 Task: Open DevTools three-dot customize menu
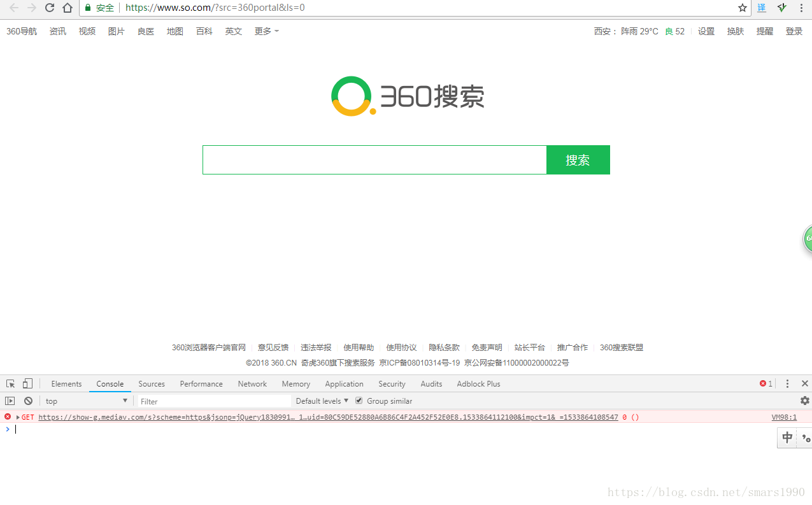pyautogui.click(x=787, y=383)
